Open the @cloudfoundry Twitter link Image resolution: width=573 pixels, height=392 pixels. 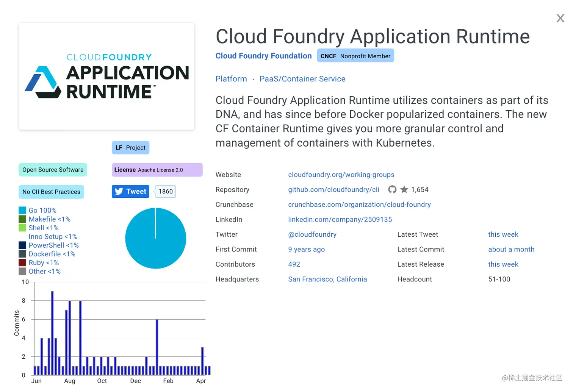tap(312, 234)
